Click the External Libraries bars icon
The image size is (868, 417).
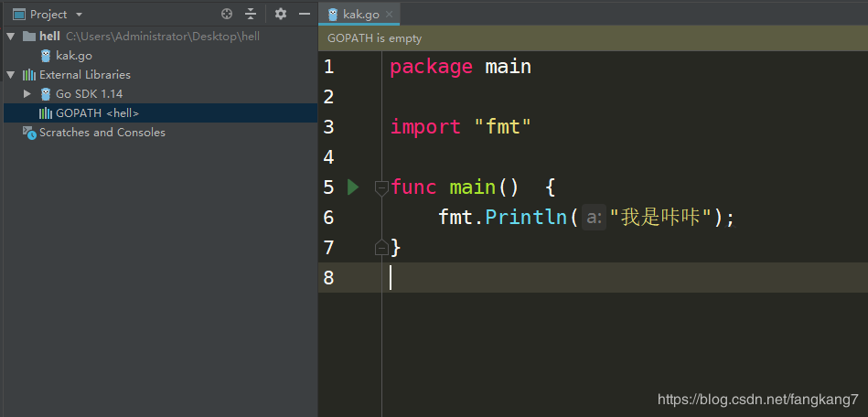[x=29, y=75]
